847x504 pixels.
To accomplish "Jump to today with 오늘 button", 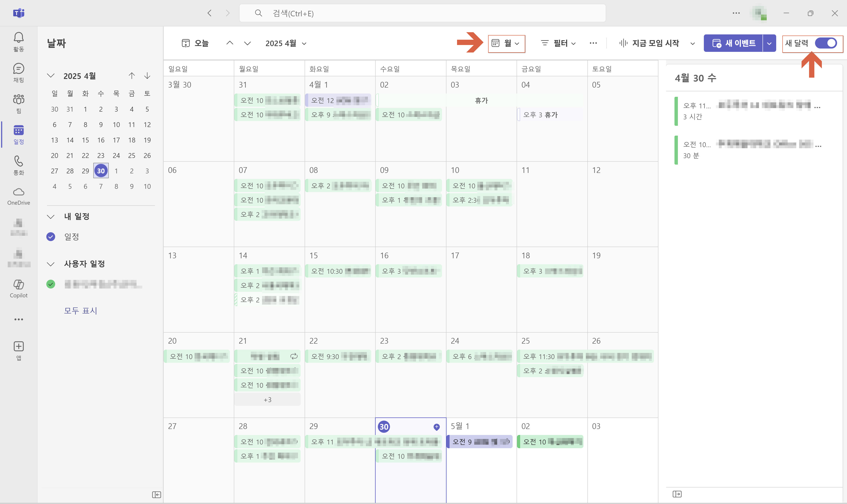I will [x=195, y=43].
